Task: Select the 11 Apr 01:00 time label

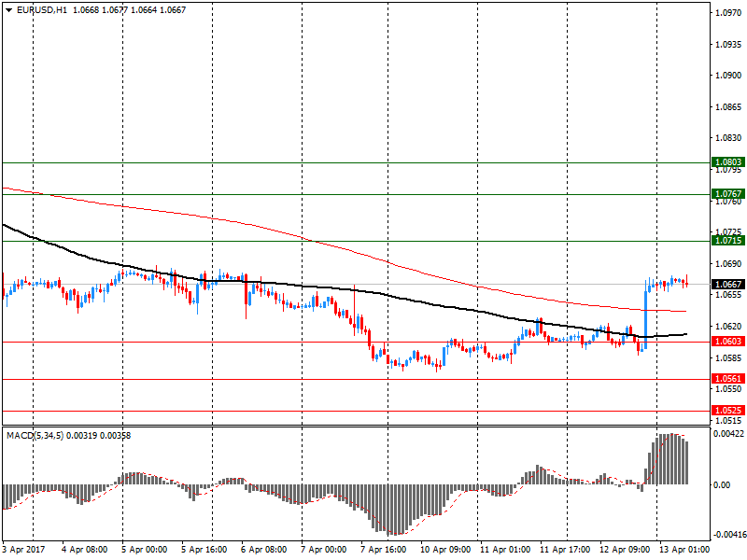Action: pos(505,549)
